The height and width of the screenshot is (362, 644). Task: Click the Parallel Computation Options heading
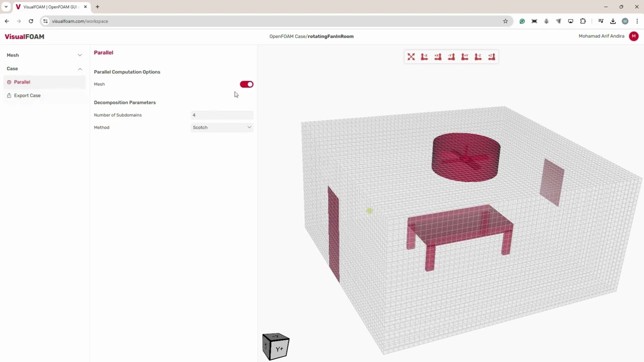tap(127, 72)
